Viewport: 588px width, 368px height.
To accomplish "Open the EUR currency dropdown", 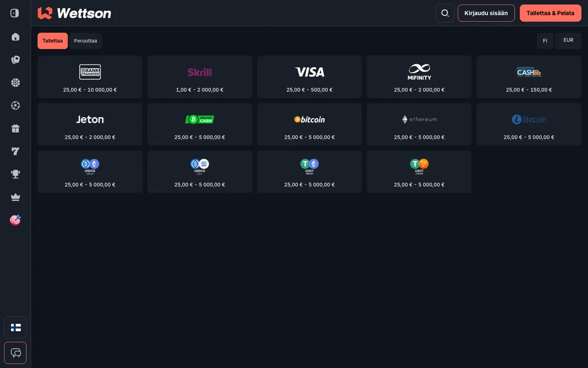I will coord(568,41).
